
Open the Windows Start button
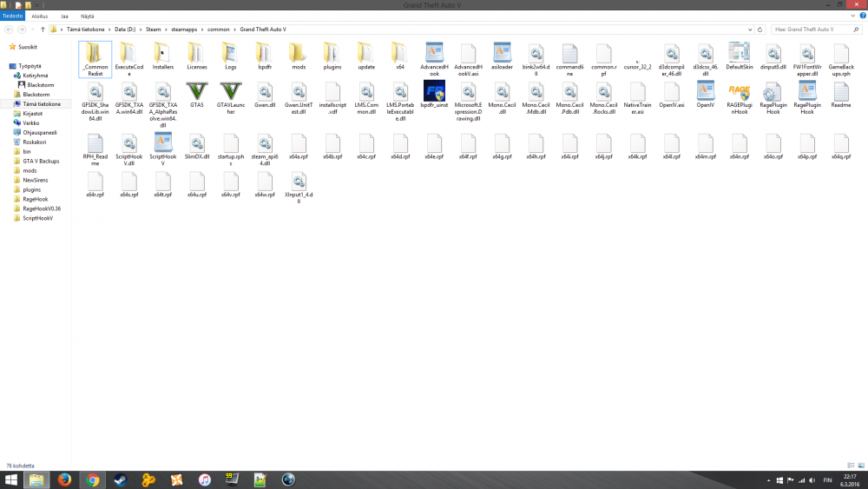pyautogui.click(x=10, y=479)
